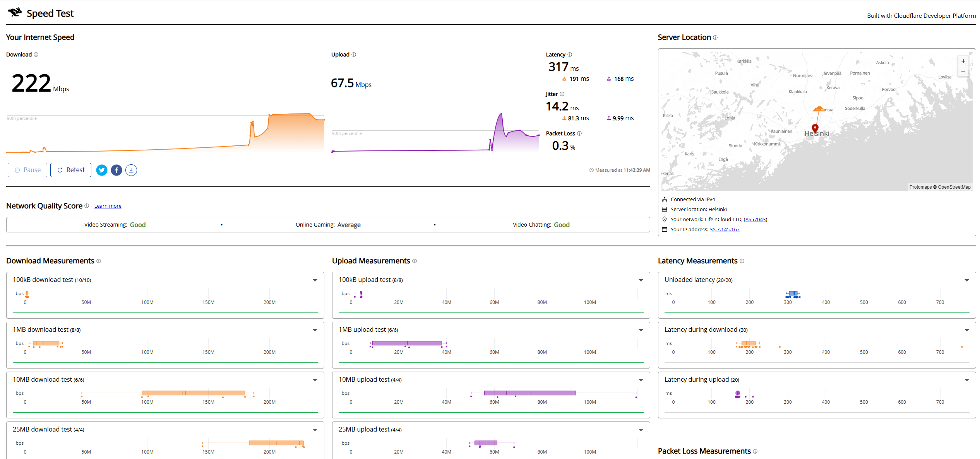Click info icon next to Jitter
This screenshot has width=980, height=459.
pos(562,94)
